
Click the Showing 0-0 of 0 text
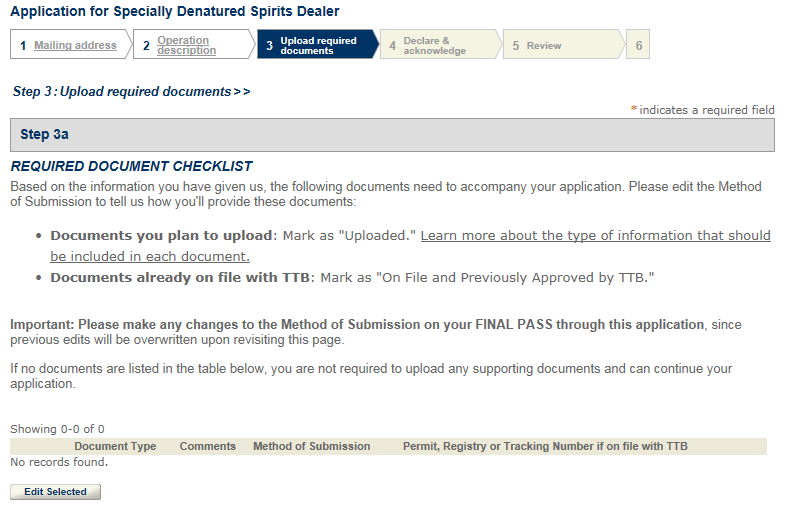57,428
